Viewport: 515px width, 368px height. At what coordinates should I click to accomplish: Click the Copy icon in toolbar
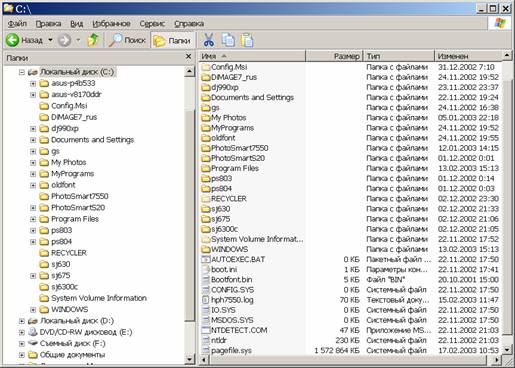point(228,40)
